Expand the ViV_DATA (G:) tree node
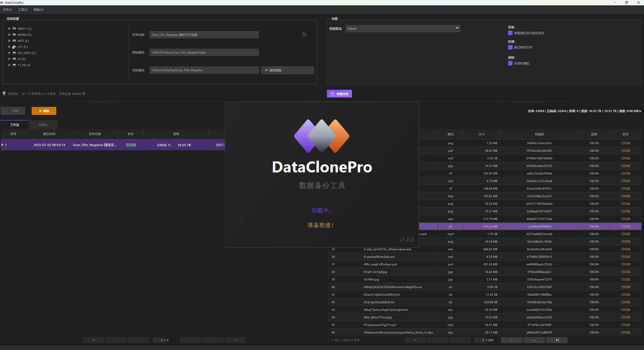644x350 pixels. pos(9,53)
